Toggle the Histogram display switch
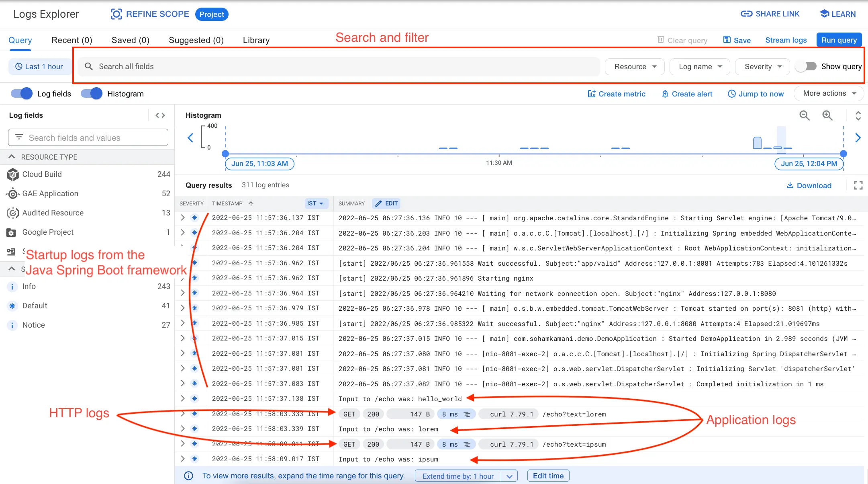Screen dimensions: 868x484 [x=91, y=93]
